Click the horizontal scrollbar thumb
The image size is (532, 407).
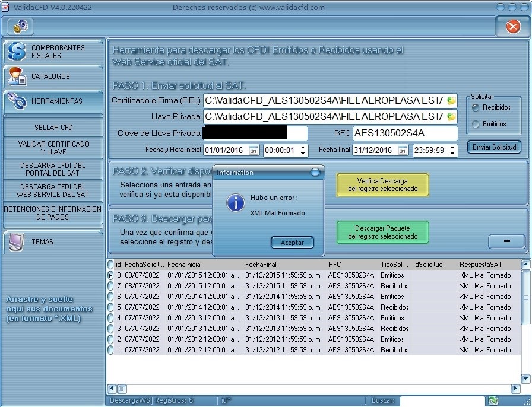click(122, 389)
